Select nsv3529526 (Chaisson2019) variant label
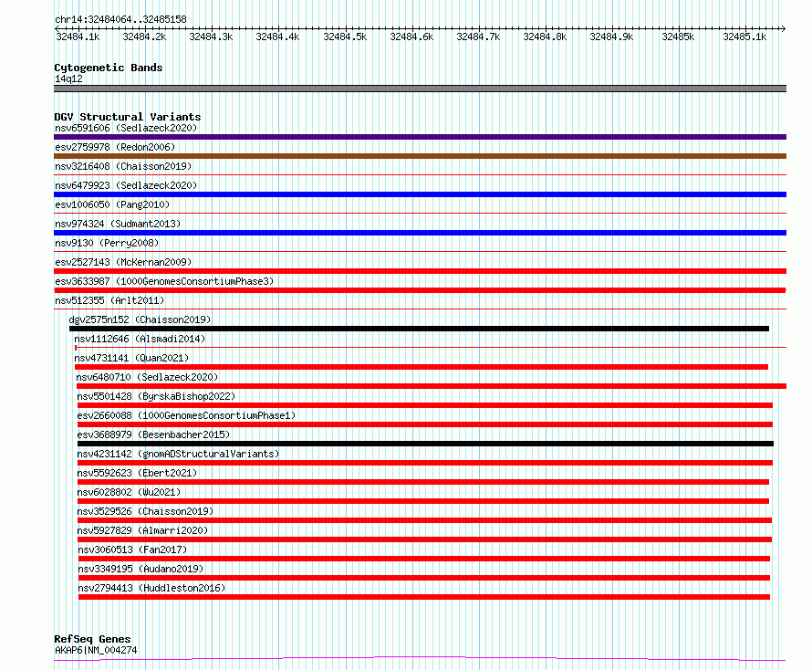Screen dimensions: 812x670 [145, 511]
